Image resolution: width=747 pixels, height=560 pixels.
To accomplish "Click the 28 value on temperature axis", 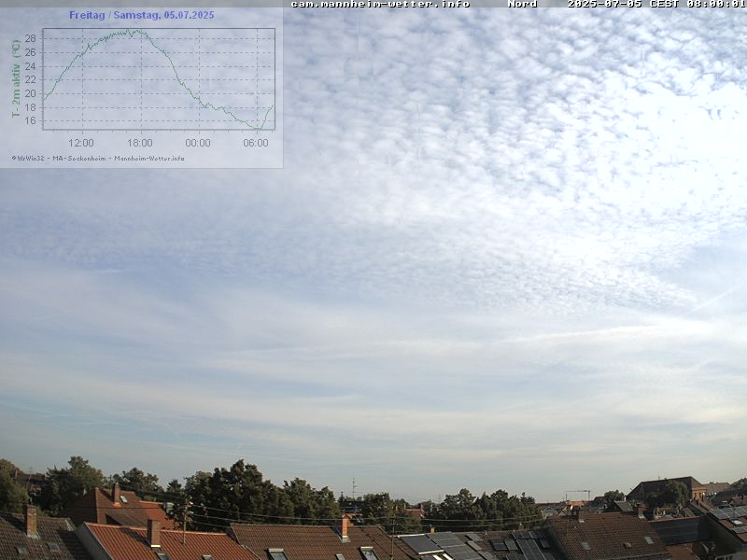I will point(30,39).
